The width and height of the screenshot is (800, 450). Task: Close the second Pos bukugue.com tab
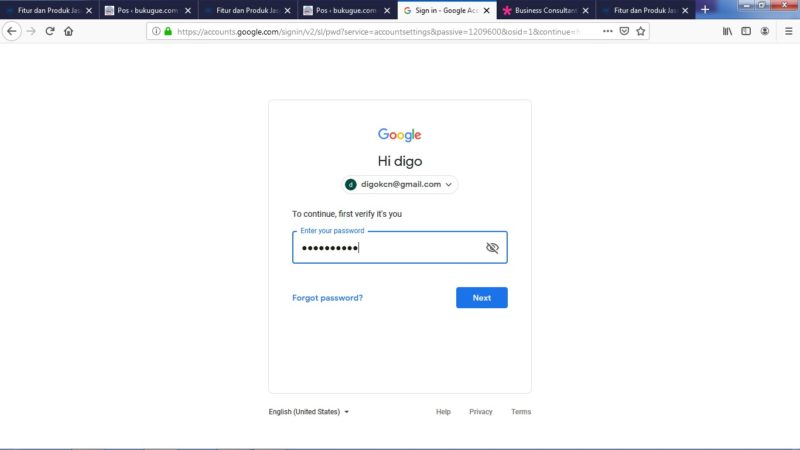coord(387,10)
